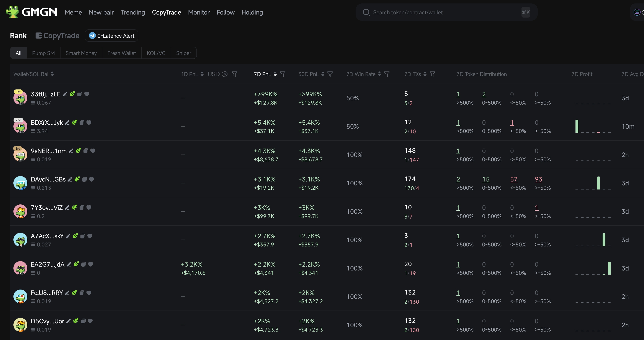The image size is (644, 340).
Task: Click the filter funnel icon next to 7D PnL
Action: pos(283,74)
